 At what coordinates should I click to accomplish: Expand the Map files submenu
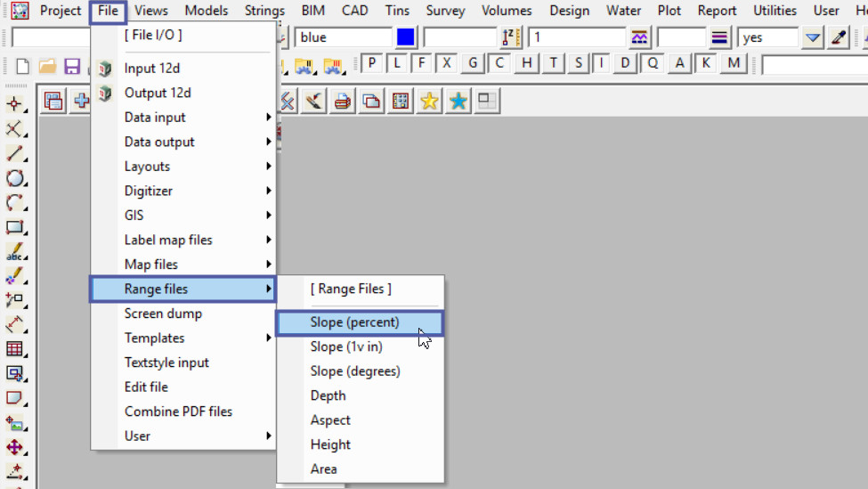(x=183, y=265)
